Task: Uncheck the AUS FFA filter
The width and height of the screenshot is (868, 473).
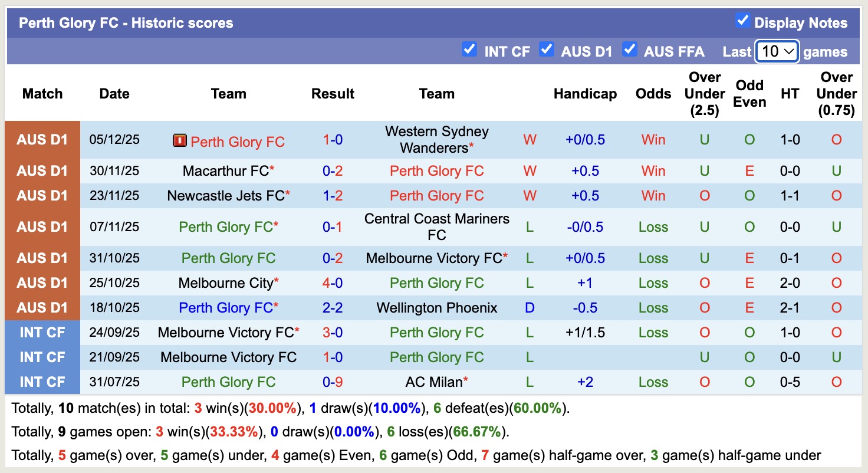Action: pos(630,50)
